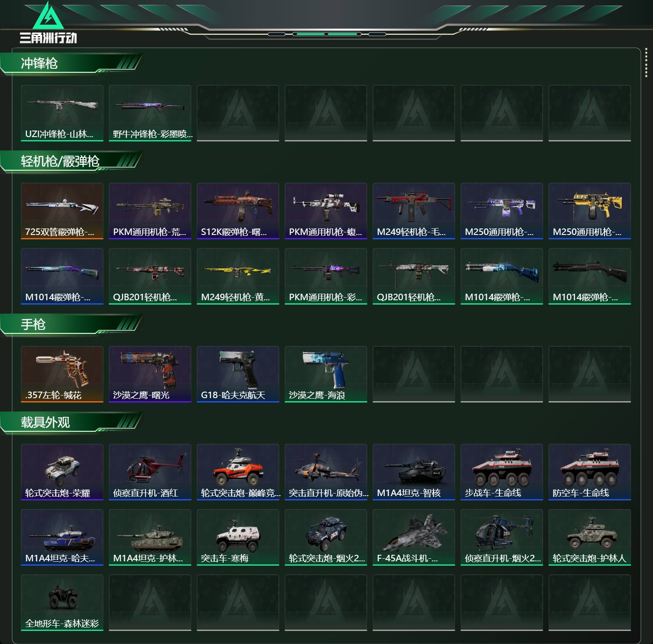
Task: Click the 突击车-寒梅 vehicle card
Action: 238,537
